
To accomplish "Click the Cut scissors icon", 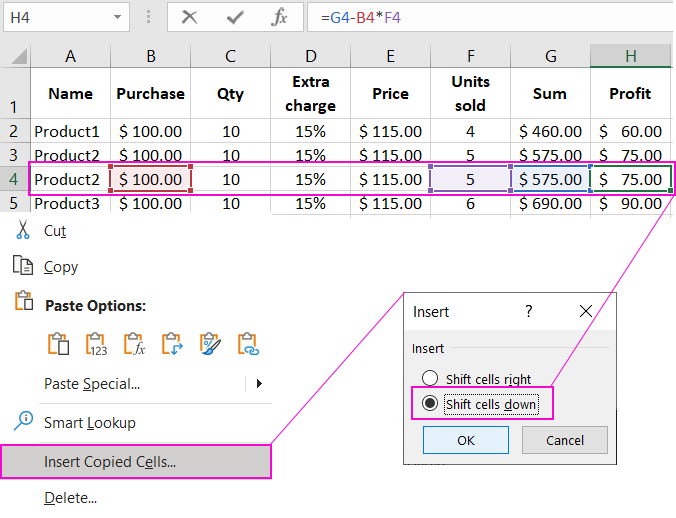I will click(23, 231).
